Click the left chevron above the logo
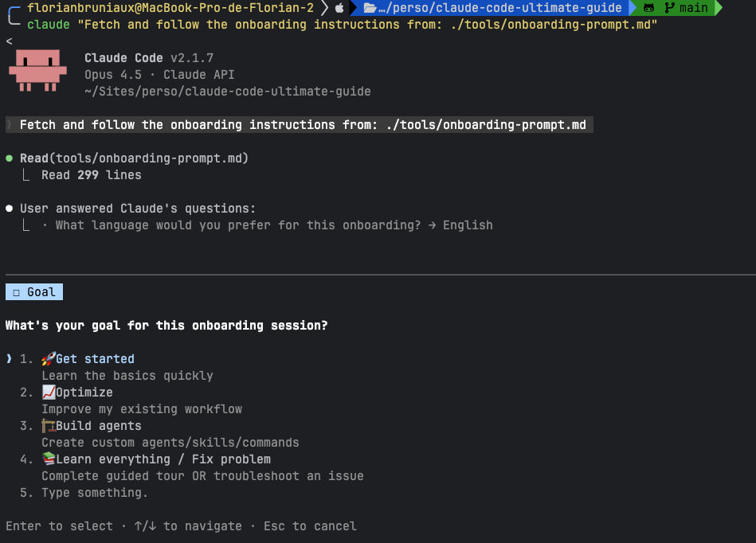Image resolution: width=756 pixels, height=543 pixels. click(x=8, y=40)
